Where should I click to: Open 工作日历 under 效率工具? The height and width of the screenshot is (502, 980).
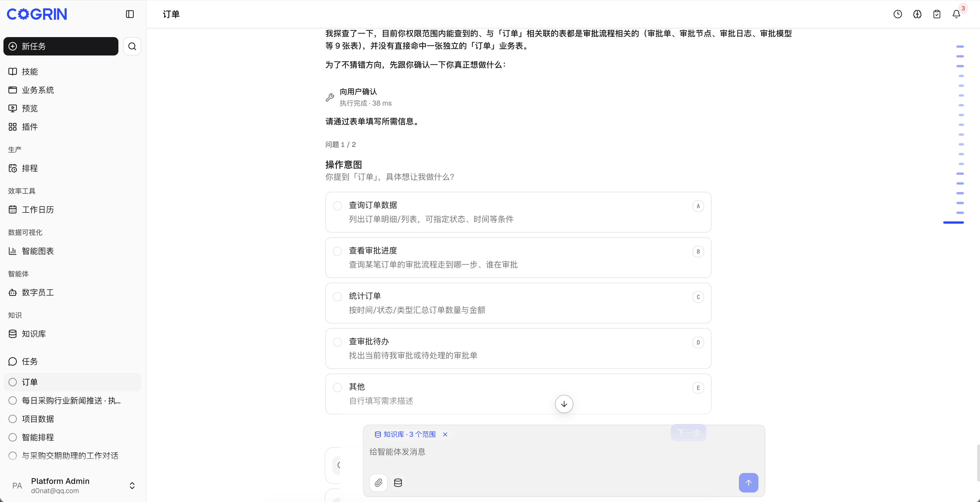(x=72, y=210)
